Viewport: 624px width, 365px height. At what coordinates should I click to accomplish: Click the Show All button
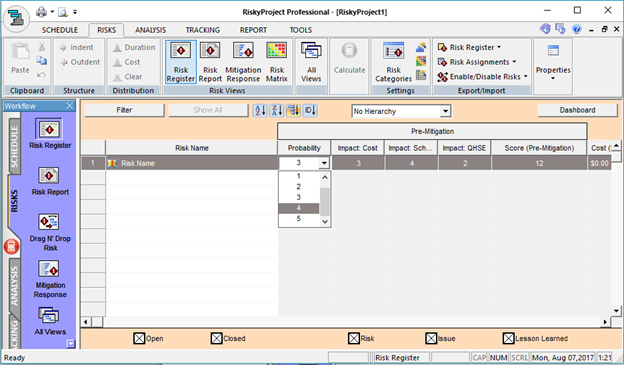(x=208, y=110)
